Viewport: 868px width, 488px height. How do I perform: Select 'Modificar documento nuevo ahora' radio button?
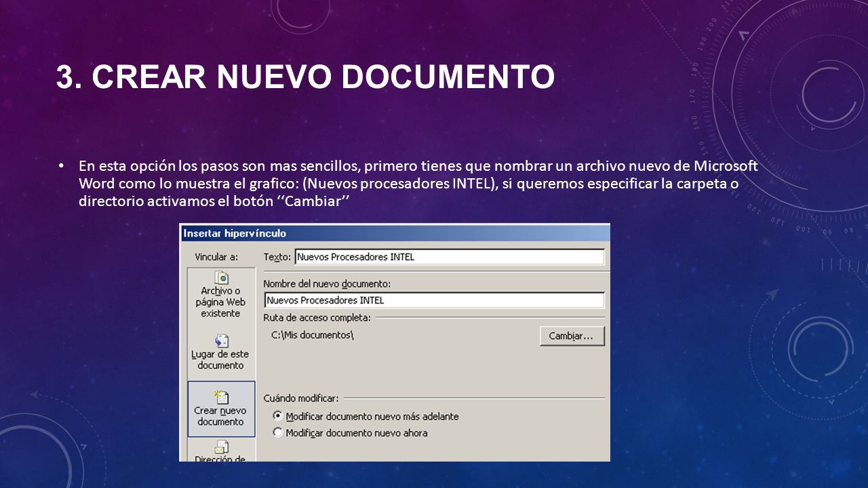tap(277, 432)
